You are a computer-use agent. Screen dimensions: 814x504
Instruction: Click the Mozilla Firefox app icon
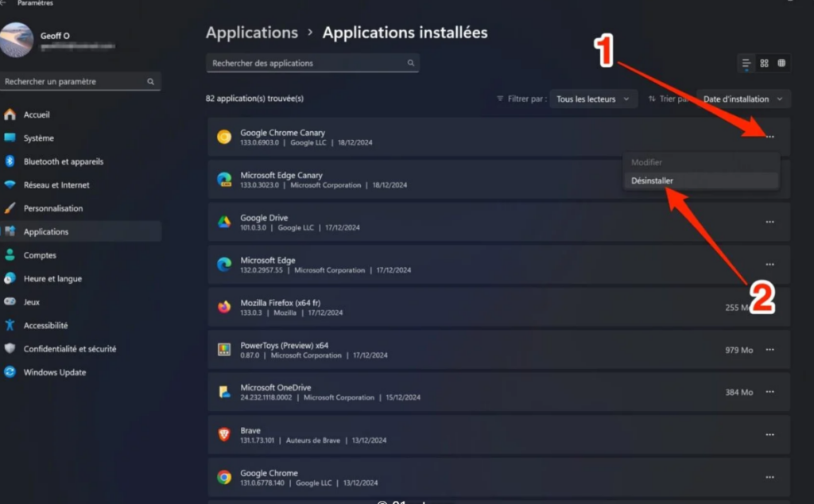[x=224, y=308]
